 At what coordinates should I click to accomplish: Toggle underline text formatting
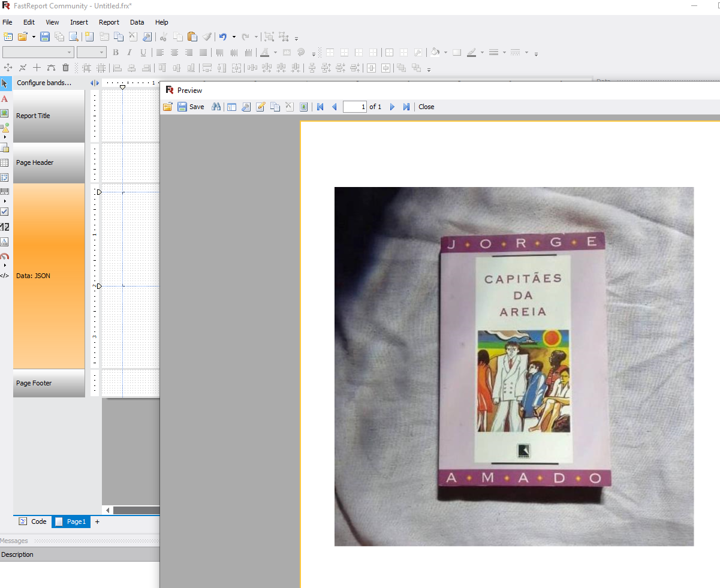[x=143, y=53]
